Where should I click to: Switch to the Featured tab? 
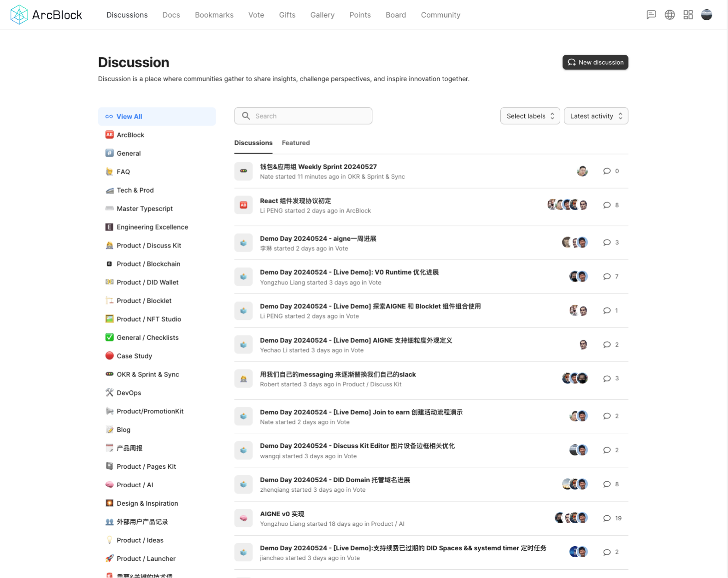pos(296,143)
